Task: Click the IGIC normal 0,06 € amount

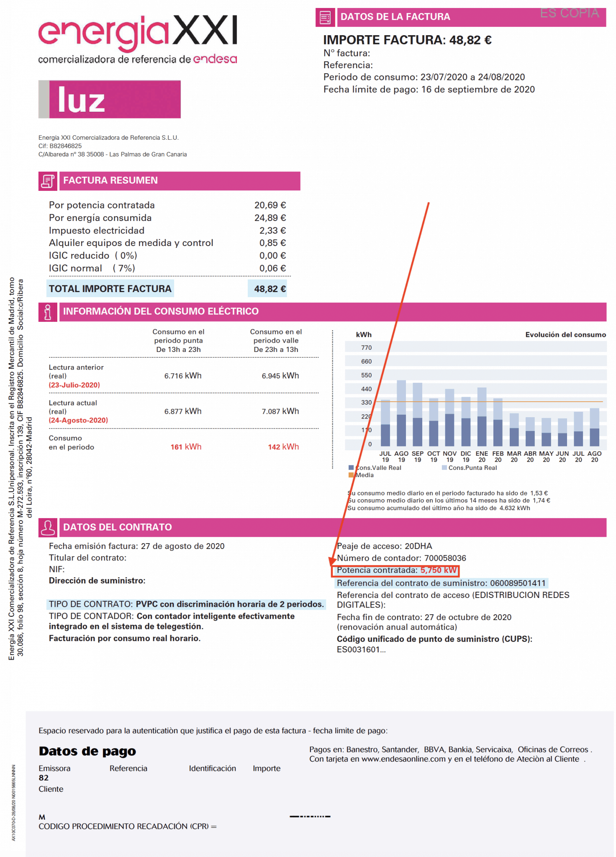Action: tap(273, 268)
